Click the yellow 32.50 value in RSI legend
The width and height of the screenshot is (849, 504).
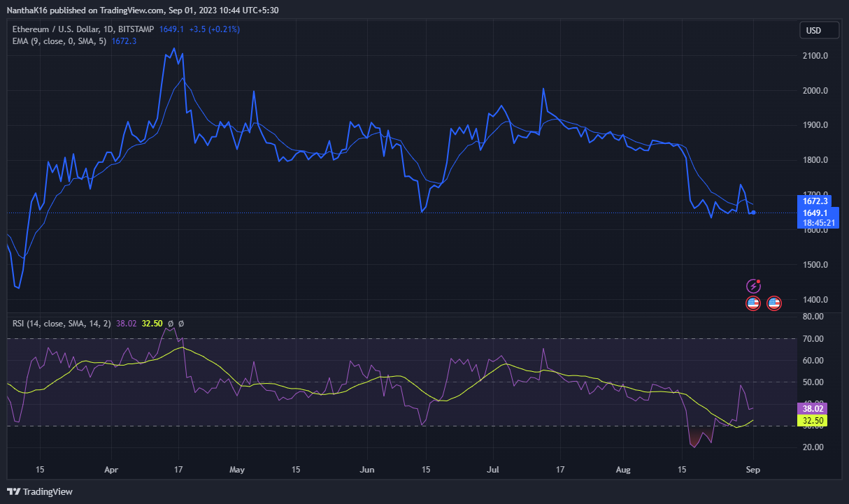point(152,324)
